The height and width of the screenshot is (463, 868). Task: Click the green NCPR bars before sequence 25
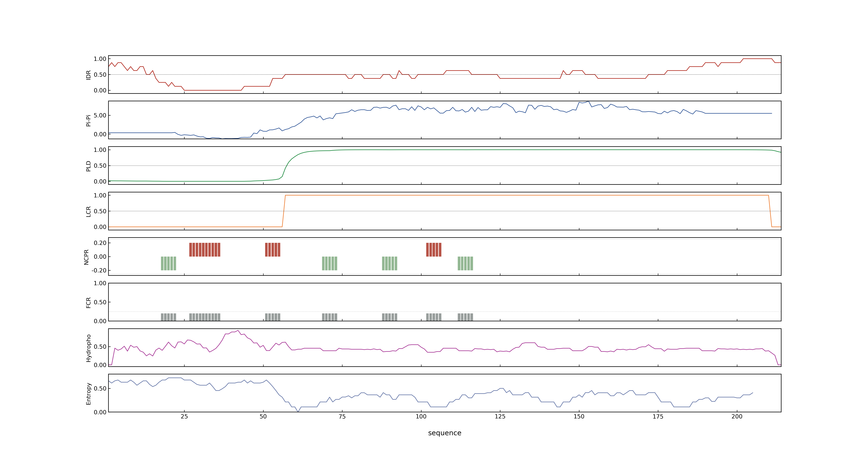(x=168, y=264)
